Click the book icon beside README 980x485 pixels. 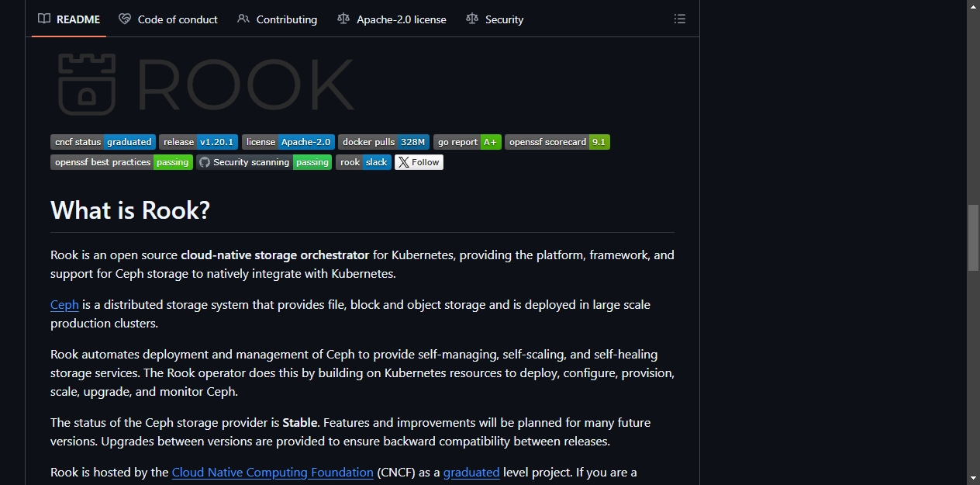(44, 19)
